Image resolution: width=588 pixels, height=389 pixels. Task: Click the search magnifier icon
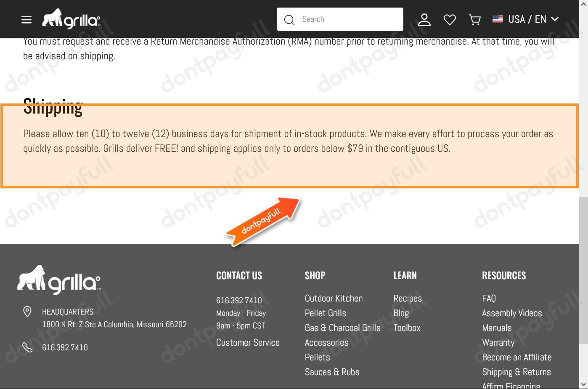289,20
